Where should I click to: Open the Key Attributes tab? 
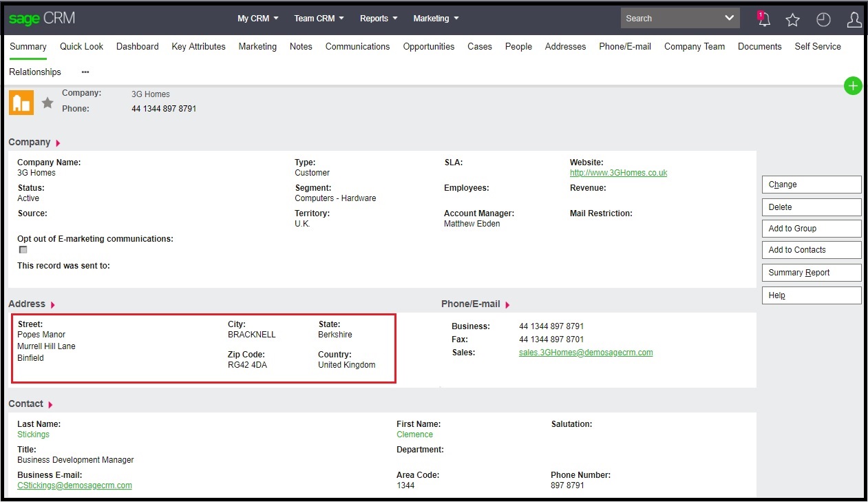point(198,47)
